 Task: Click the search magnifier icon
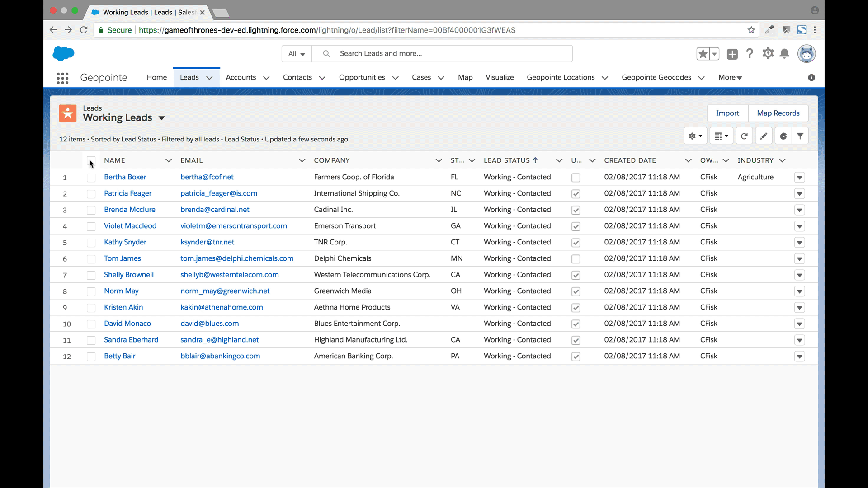tap(326, 54)
